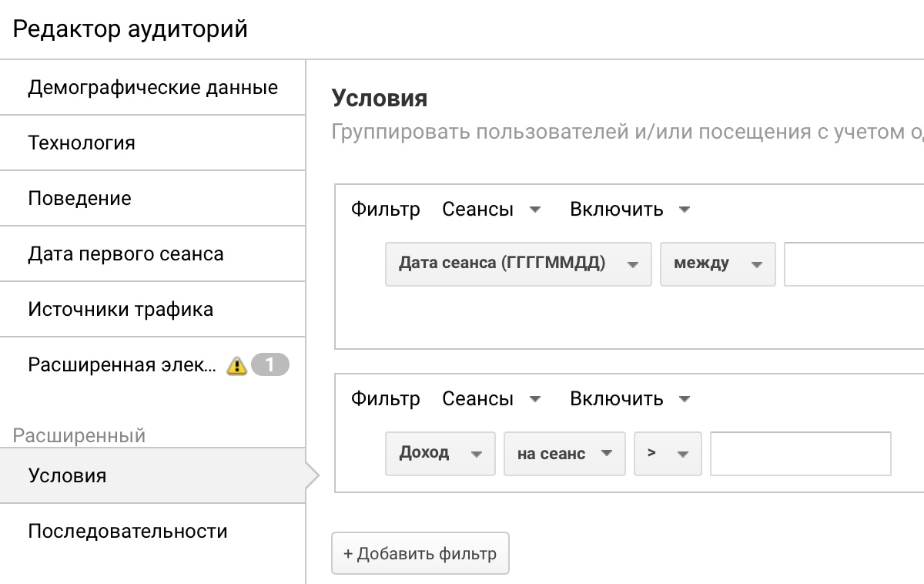Open Включить dropdown in first filter
This screenshot has height=584, width=924.
tap(629, 209)
